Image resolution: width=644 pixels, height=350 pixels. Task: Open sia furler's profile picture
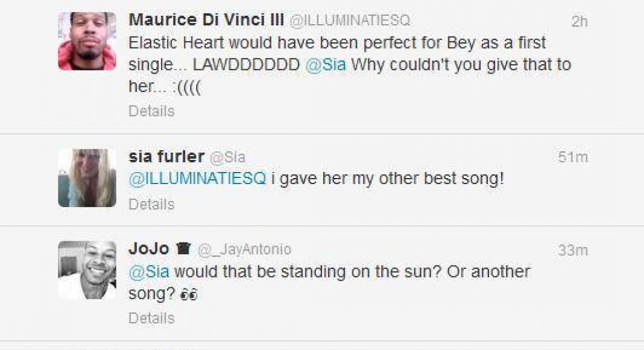tap(87, 178)
